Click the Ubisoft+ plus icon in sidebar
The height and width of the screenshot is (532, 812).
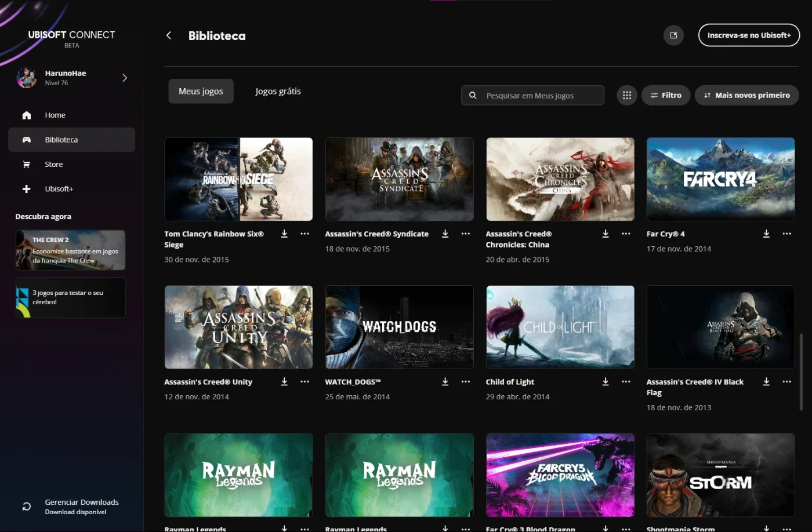click(x=27, y=189)
